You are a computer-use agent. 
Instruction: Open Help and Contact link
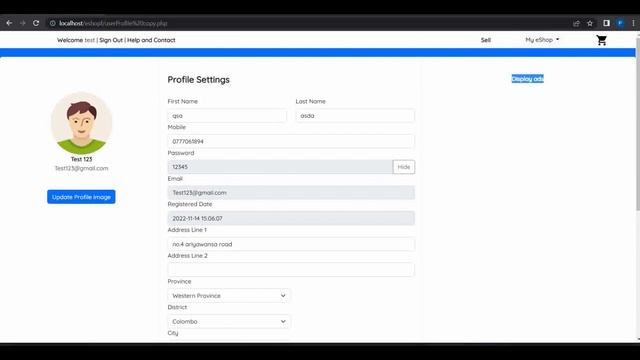pos(151,40)
